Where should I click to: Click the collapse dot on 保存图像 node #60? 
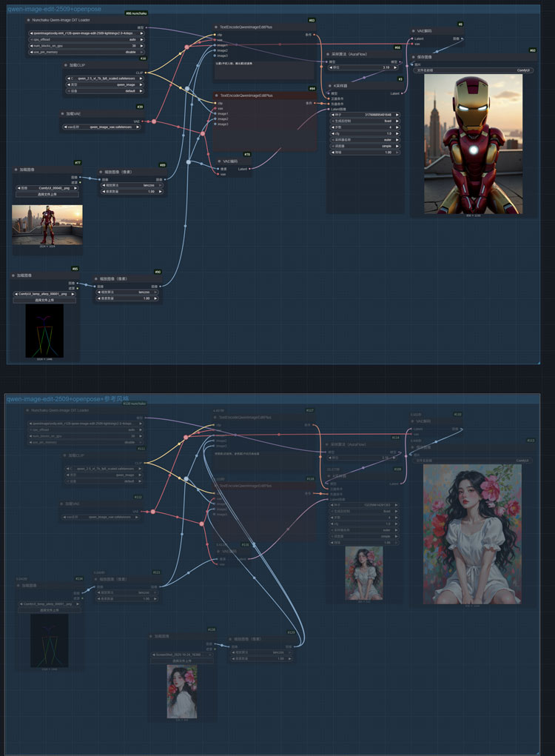click(x=414, y=57)
